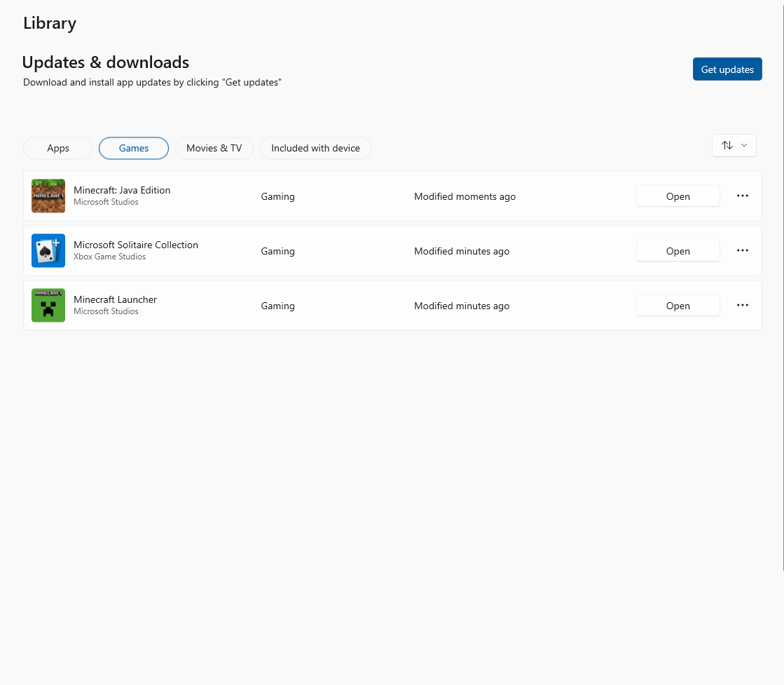Select the Games filter tab
784x685 pixels.
[134, 149]
